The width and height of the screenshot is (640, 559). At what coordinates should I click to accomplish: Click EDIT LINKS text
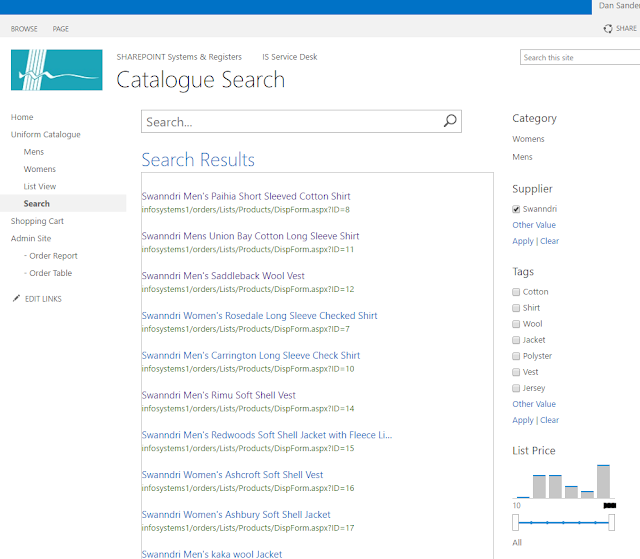click(43, 299)
